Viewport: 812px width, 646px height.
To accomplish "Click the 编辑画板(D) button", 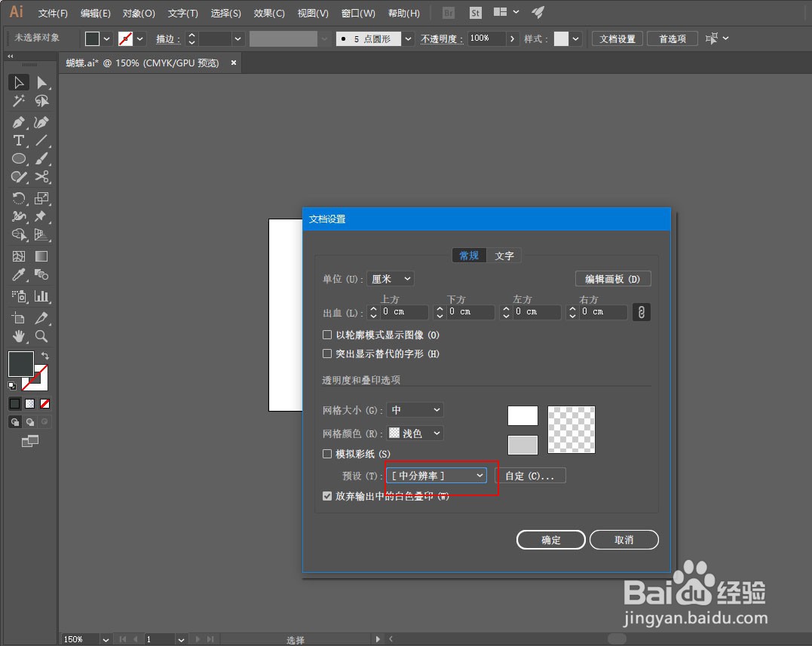I will tap(613, 279).
